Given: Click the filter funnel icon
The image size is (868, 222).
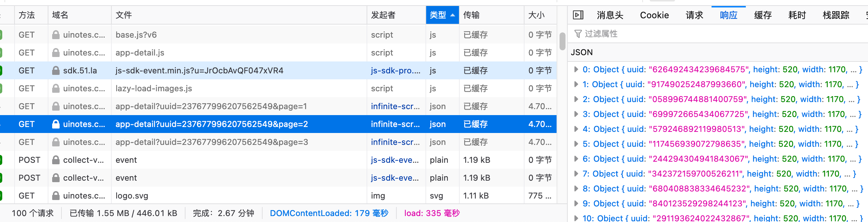Looking at the screenshot, I should [578, 34].
